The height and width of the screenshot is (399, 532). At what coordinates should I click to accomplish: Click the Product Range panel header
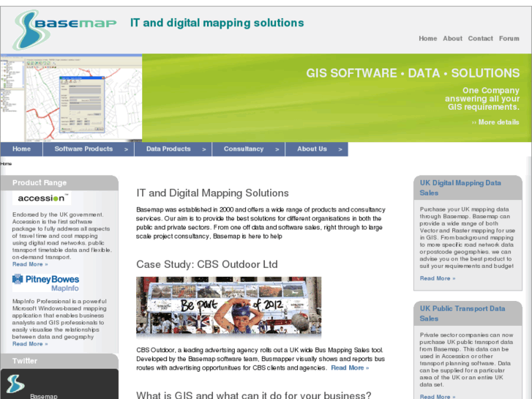pyautogui.click(x=60, y=183)
